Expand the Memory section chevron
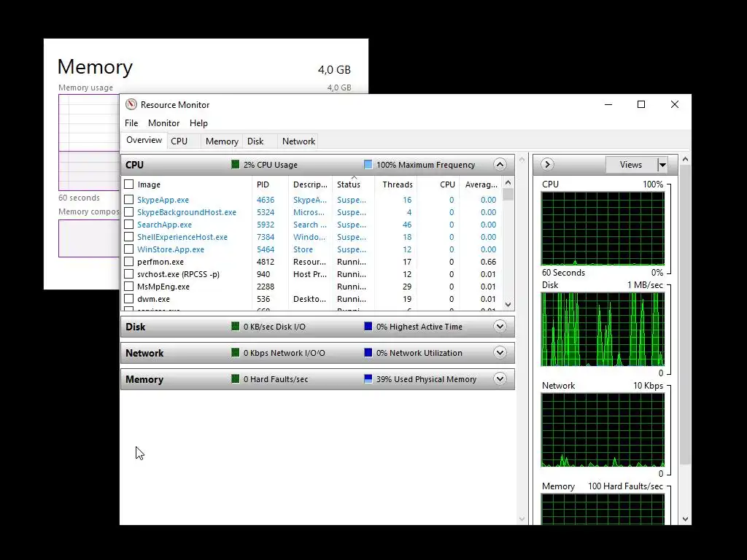The image size is (747, 560). point(500,379)
